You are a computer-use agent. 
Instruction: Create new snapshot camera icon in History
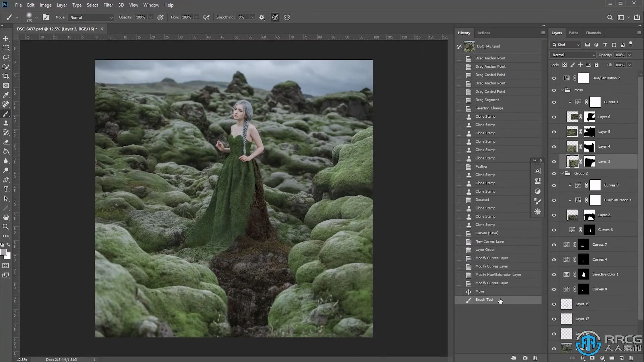click(x=525, y=358)
